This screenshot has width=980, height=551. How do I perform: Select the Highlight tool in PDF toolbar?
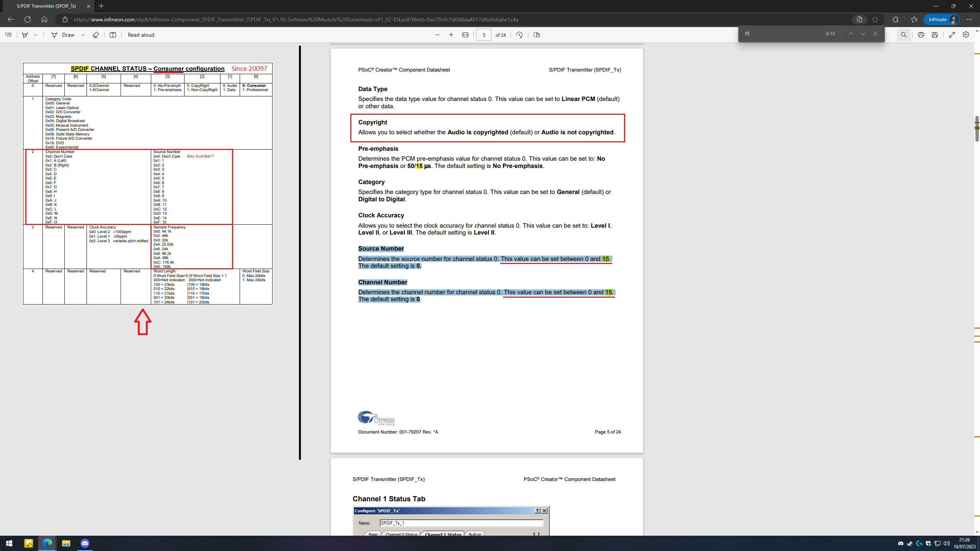pos(25,35)
